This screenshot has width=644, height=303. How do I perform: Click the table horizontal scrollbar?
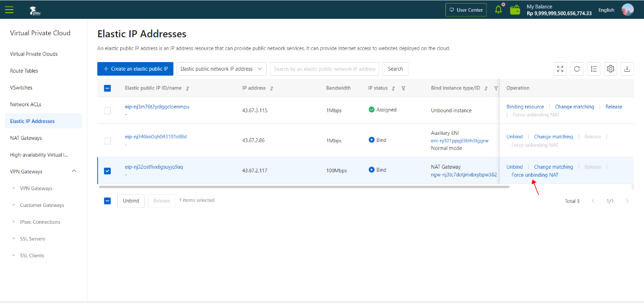click(305, 187)
